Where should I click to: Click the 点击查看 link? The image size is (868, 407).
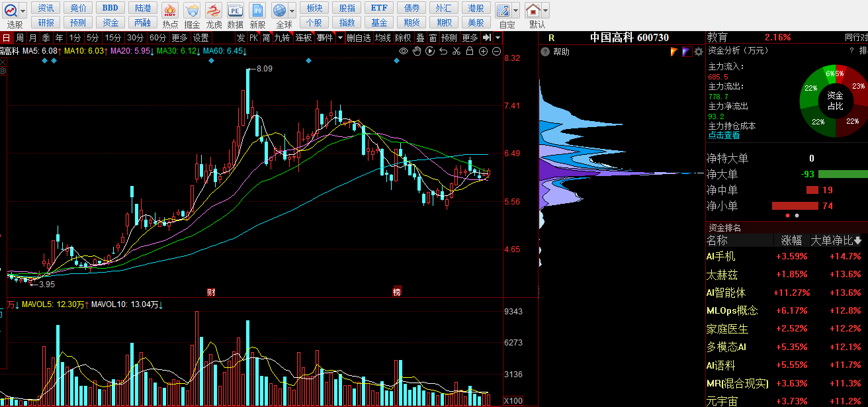coord(724,135)
